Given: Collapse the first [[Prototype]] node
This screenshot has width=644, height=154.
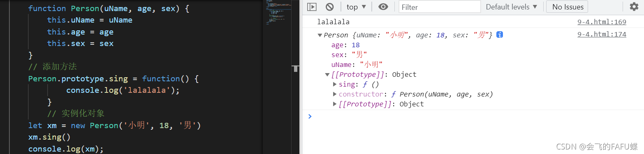Looking at the screenshot, I should (327, 75).
